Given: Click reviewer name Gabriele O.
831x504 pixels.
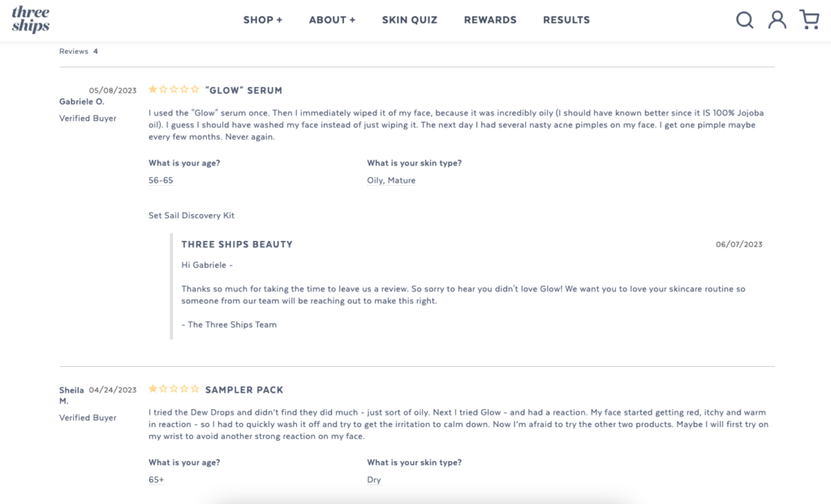Looking at the screenshot, I should 82,101.
